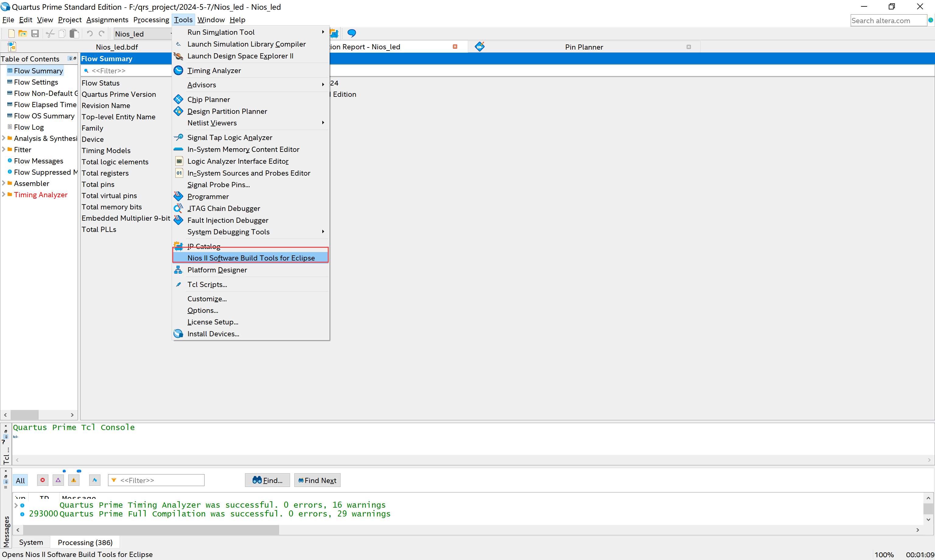Open the blue speech bubble feedback icon
935x560 pixels.
point(352,33)
